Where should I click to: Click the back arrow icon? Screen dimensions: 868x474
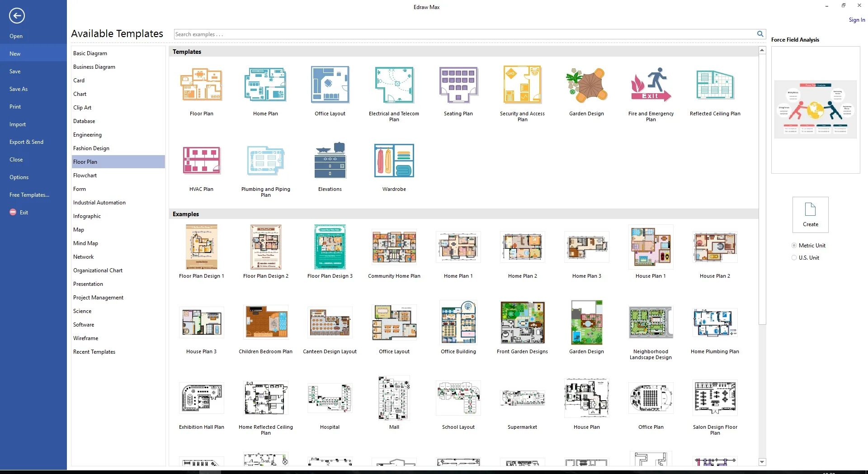[17, 16]
